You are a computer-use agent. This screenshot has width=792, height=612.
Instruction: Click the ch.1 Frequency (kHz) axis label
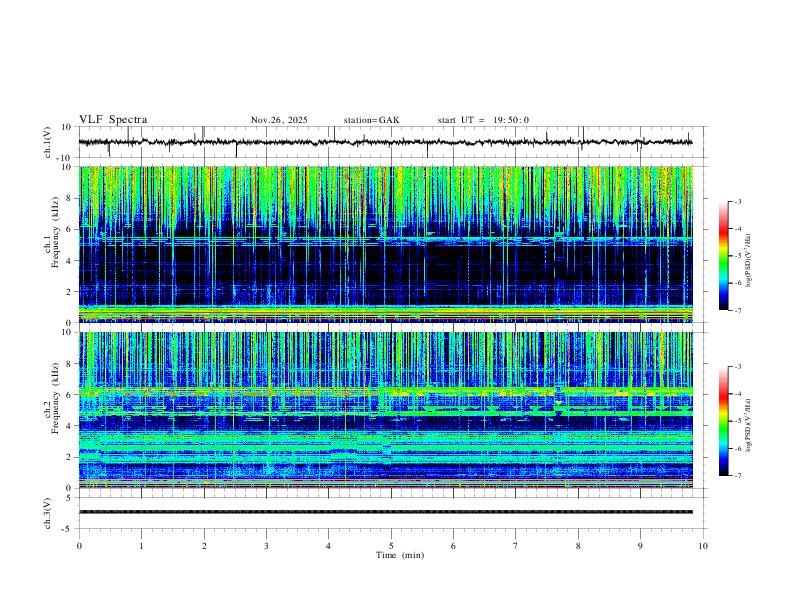coord(51,232)
